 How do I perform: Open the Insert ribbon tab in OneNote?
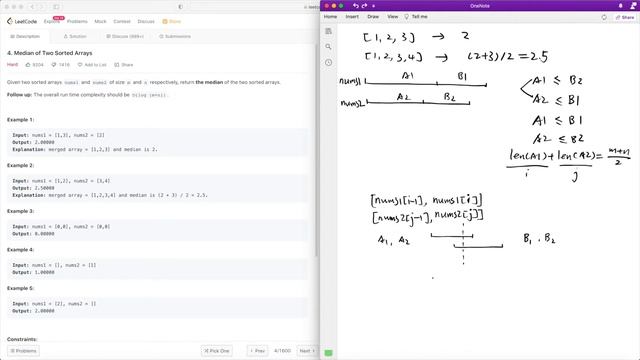(352, 17)
